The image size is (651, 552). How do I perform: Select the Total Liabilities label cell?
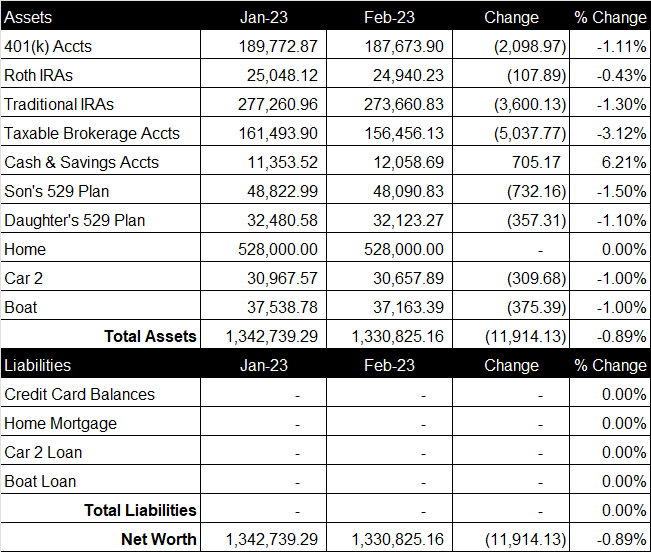tap(100, 510)
